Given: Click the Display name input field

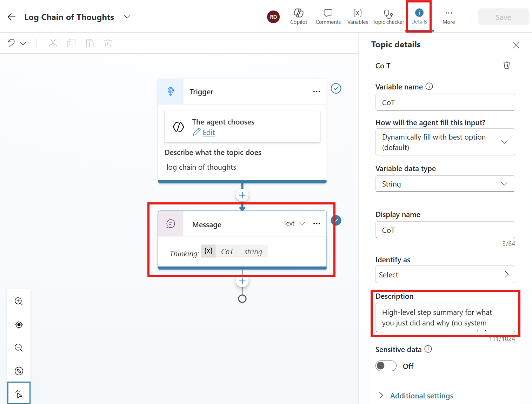Looking at the screenshot, I should coord(445,230).
